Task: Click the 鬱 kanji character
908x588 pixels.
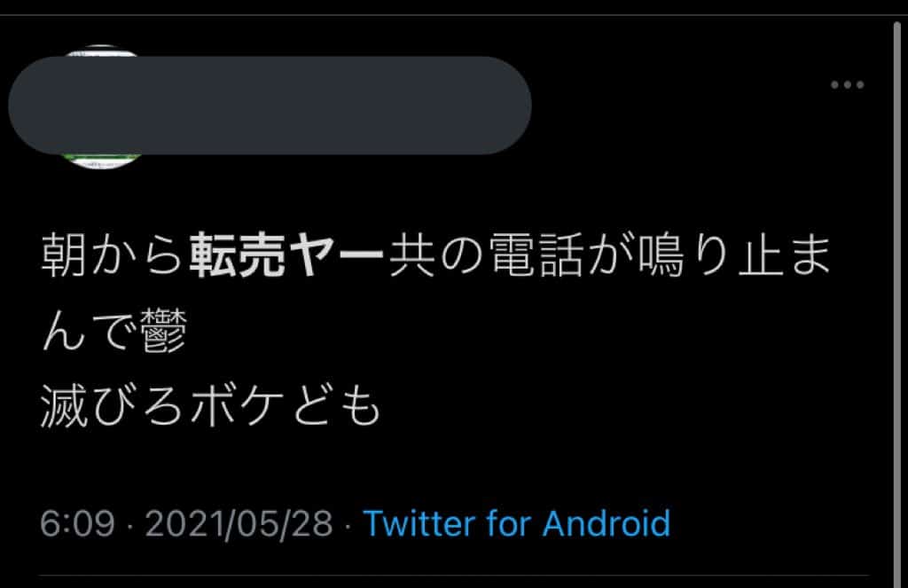Action: 163,331
